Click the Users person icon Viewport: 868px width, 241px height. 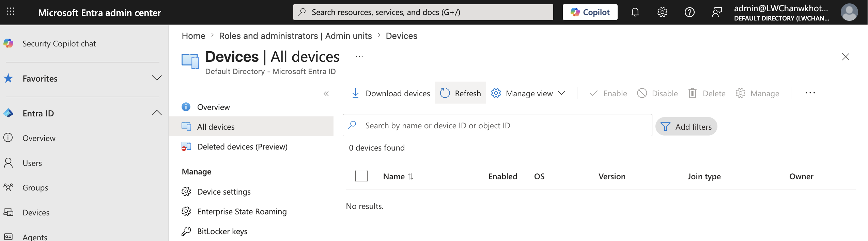tap(9, 163)
